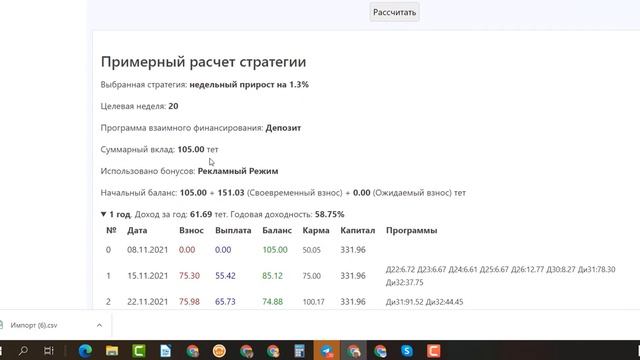Image resolution: width=640 pixels, height=360 pixels.
Task: Click programs text Ди31:91.52 Ди32:44.45
Action: coord(424,302)
